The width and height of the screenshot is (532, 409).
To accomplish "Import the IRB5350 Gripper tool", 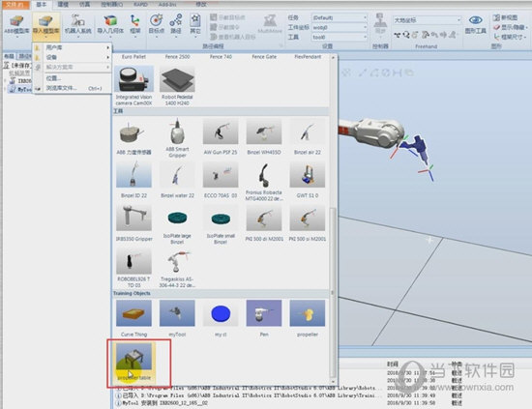I will pos(133,223).
